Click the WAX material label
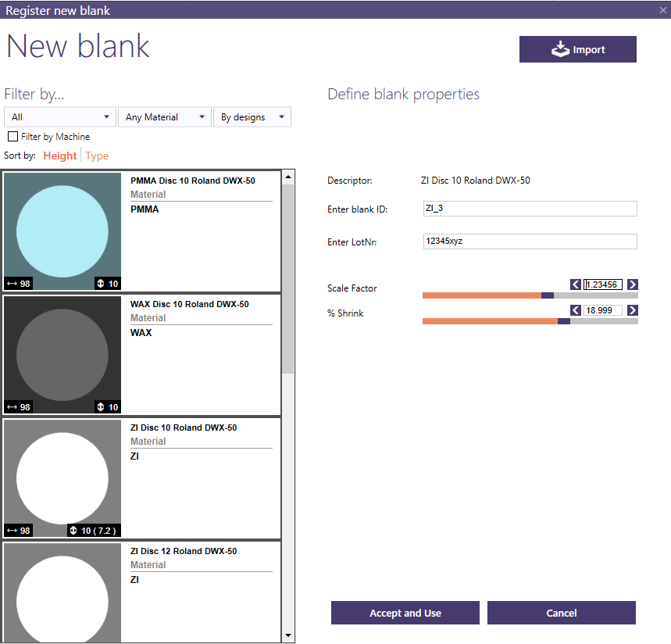 click(x=141, y=333)
